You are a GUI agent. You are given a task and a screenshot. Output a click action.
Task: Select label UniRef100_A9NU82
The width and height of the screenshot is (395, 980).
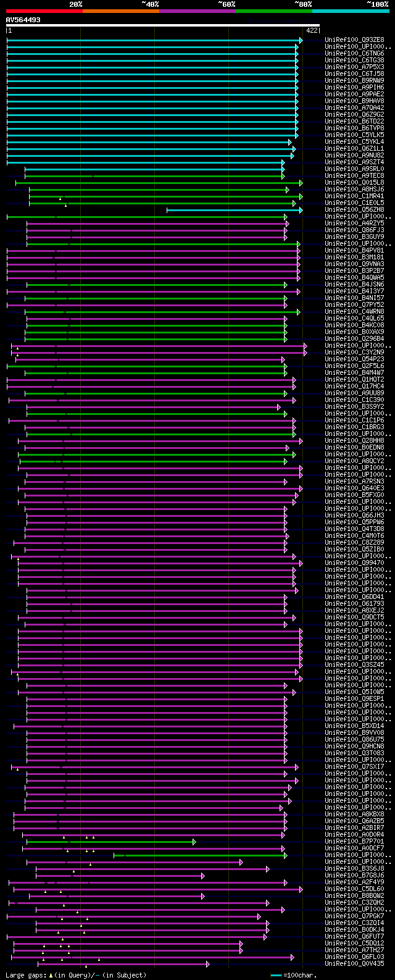354,156
